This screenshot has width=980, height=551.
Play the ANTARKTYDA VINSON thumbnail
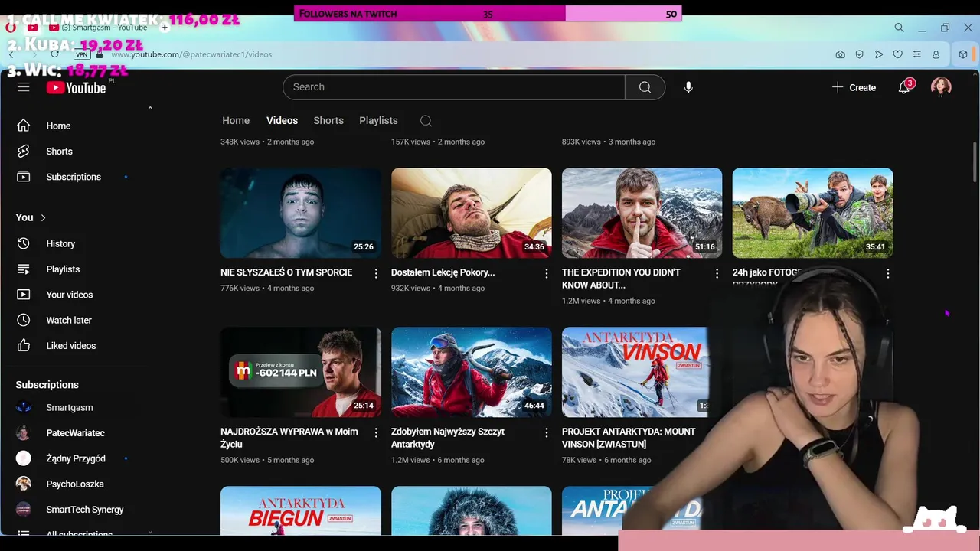coord(637,372)
